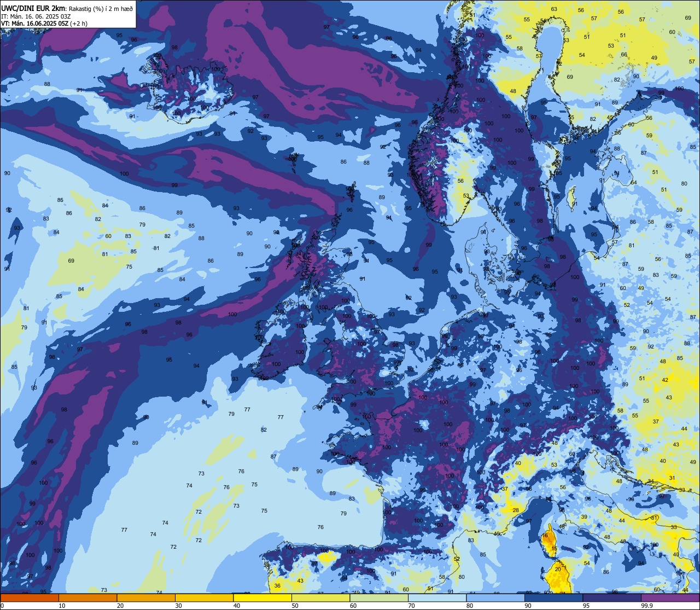Click the 'Rakastig (%) í 2 m hæð' label
The height and width of the screenshot is (610, 700).
click(x=101, y=8)
